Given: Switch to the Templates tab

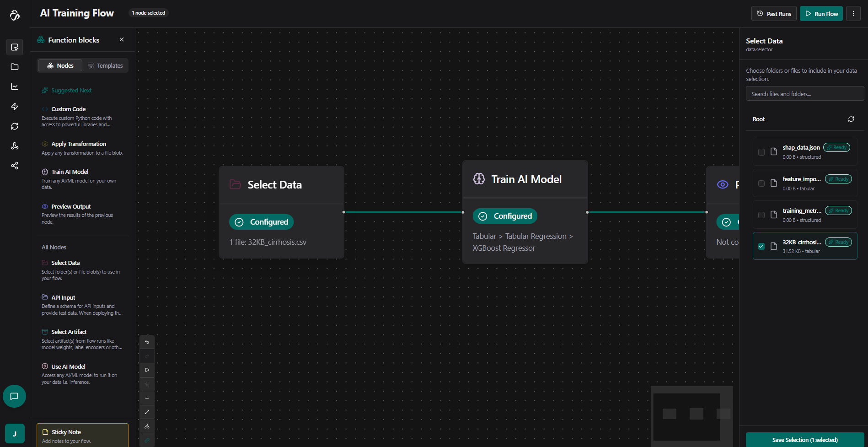Looking at the screenshot, I should 105,65.
